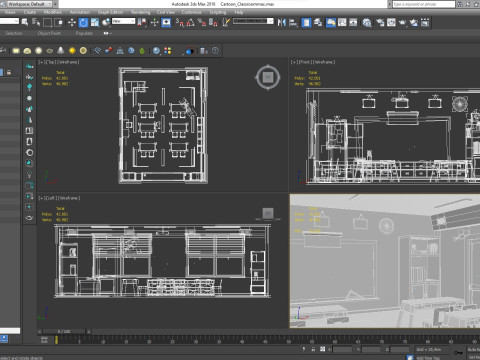Viewport: 480px width, 360px height.
Task: Toggle Window/Crossing selection mode
Action: 58,22
